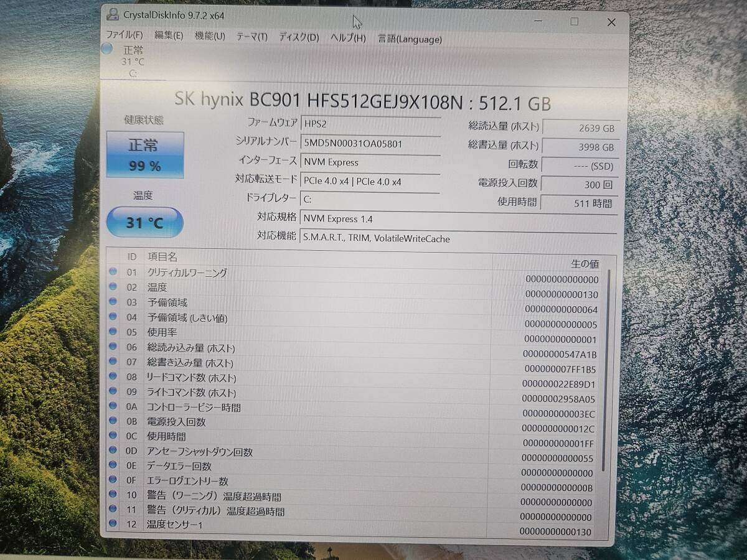Click status dot for 08 リードコマンド数 row
The width and height of the screenshot is (747, 560).
(113, 376)
